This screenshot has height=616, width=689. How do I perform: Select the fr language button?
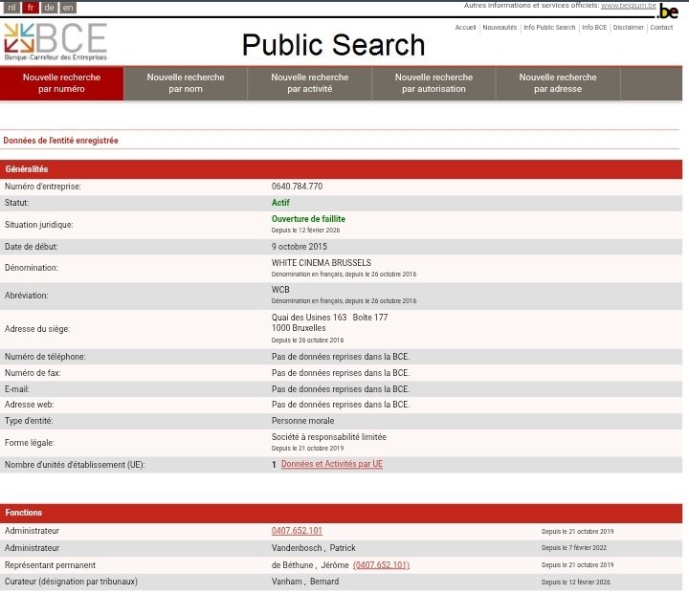[31, 8]
